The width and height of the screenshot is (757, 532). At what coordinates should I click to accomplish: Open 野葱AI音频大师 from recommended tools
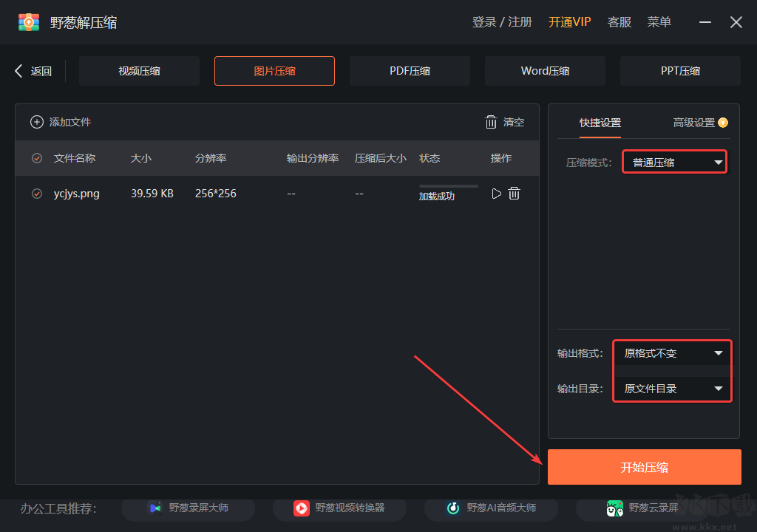coord(491,508)
